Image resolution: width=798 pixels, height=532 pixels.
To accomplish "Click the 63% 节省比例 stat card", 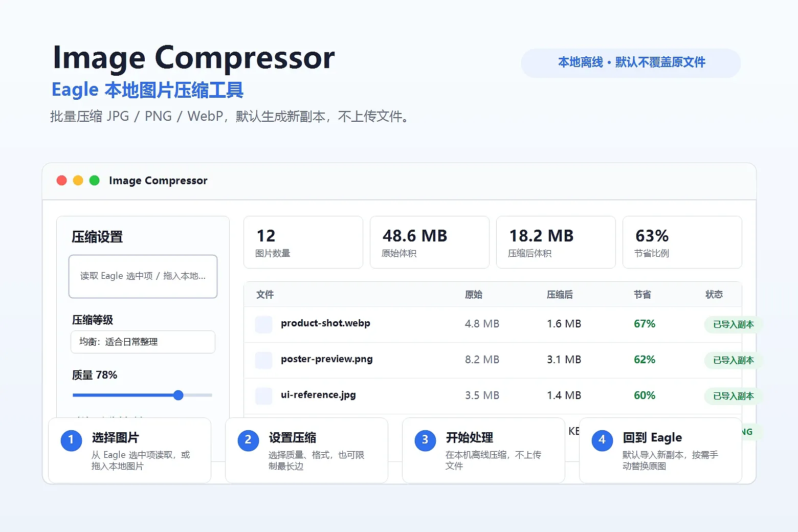I will 682,242.
